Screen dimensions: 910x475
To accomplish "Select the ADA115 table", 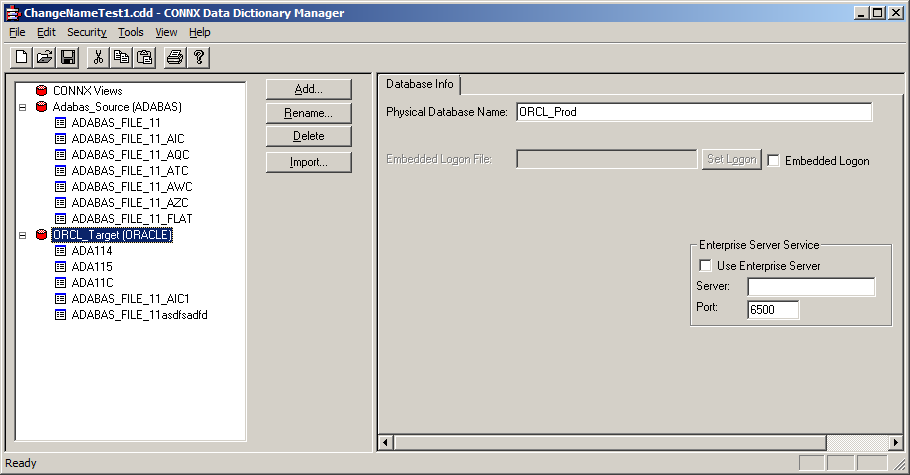I will 92,267.
